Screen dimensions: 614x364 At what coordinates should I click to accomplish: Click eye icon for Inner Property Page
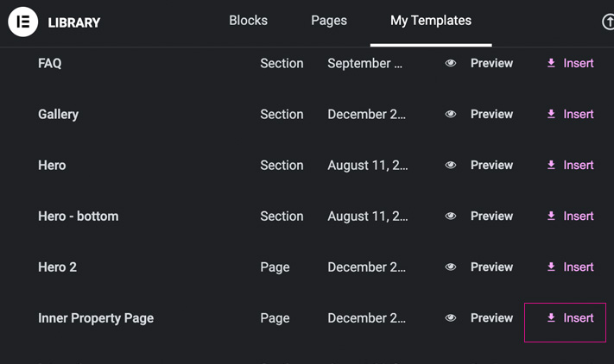451,318
